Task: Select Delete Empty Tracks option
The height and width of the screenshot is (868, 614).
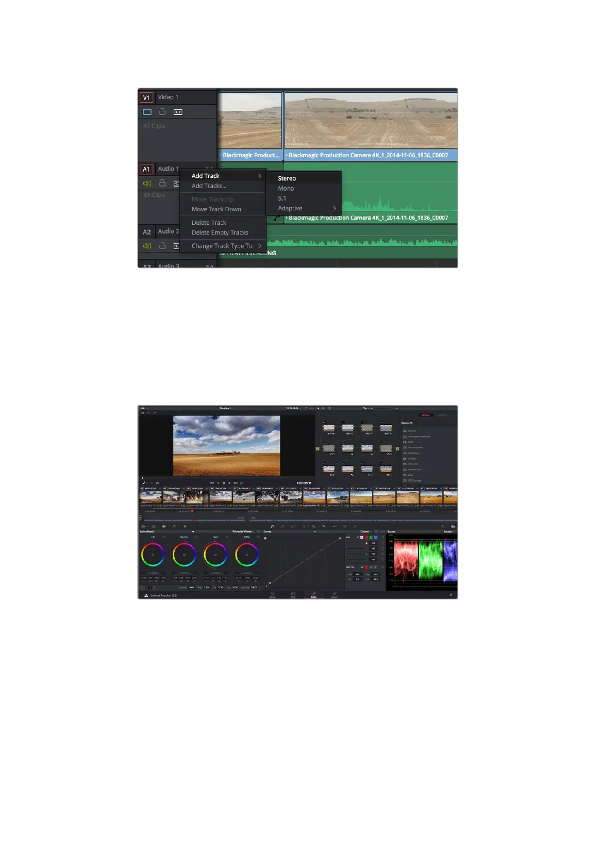Action: tap(223, 233)
